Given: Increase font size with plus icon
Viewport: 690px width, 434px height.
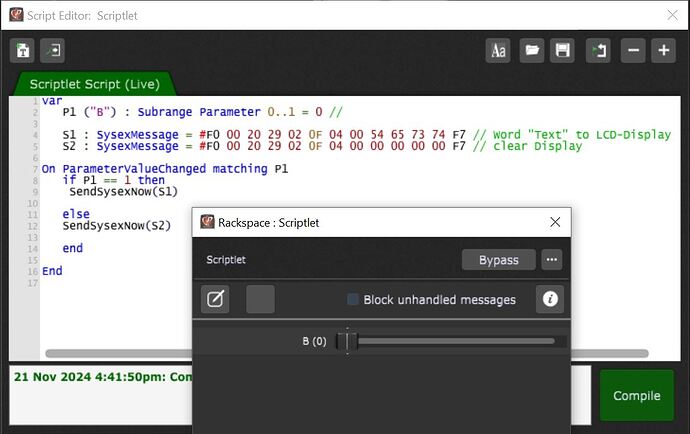Looking at the screenshot, I should [664, 51].
